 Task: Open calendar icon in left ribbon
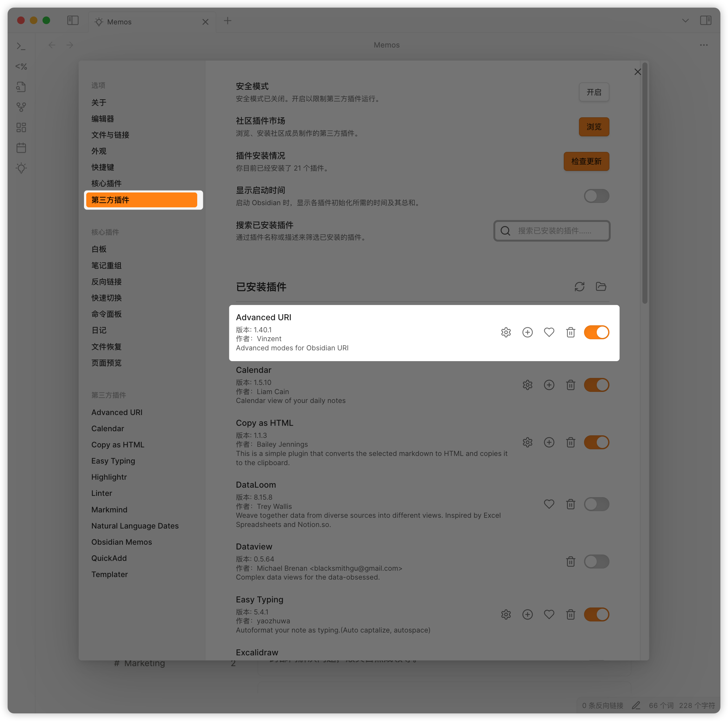point(21,147)
